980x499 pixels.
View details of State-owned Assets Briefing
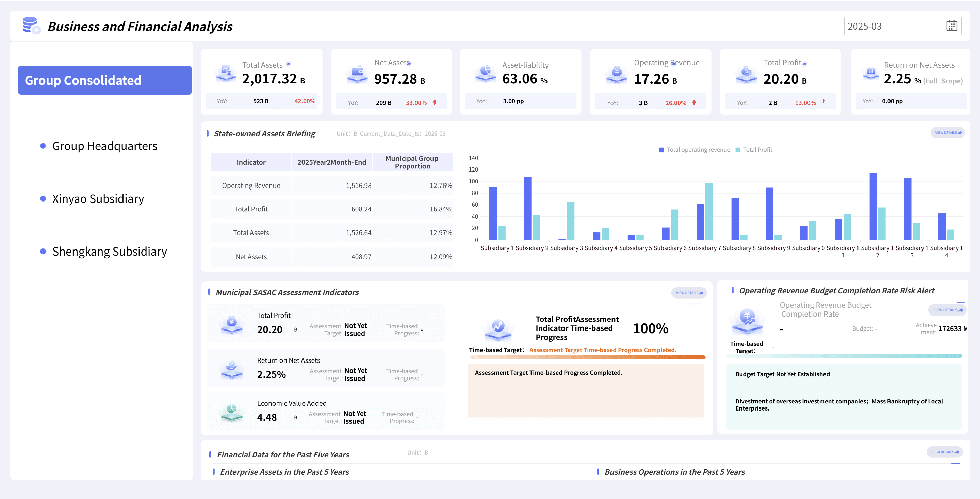pyautogui.click(x=948, y=133)
